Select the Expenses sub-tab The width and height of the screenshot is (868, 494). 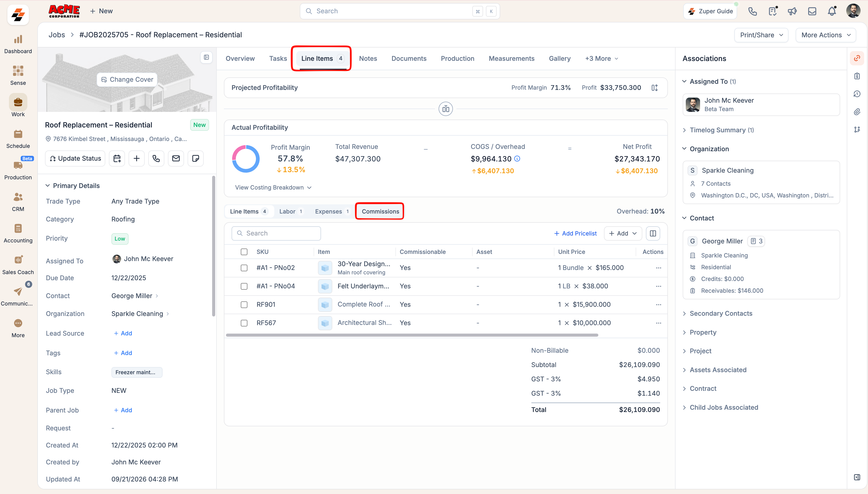point(332,211)
